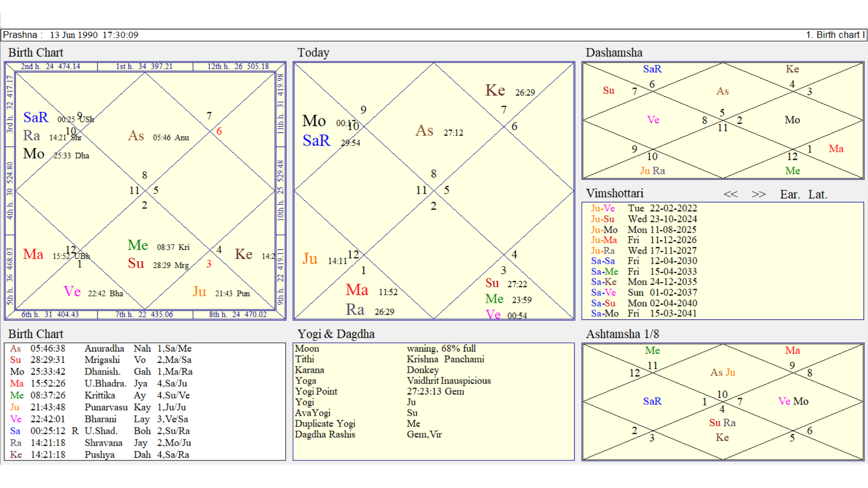Click Ju Ra in the Dashamsha chart
Image resolution: width=868 pixels, height=488 pixels.
point(652,171)
